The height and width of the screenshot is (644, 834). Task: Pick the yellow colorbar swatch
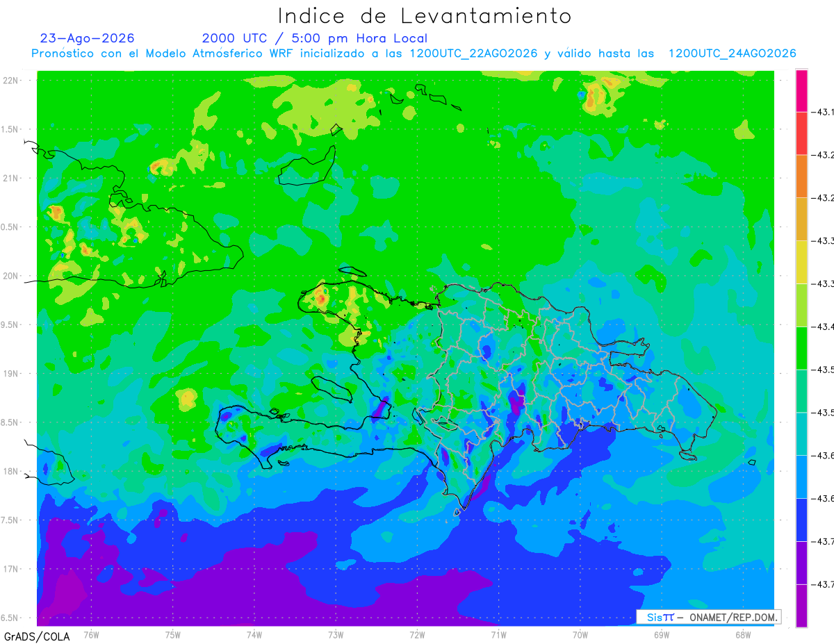click(x=801, y=262)
